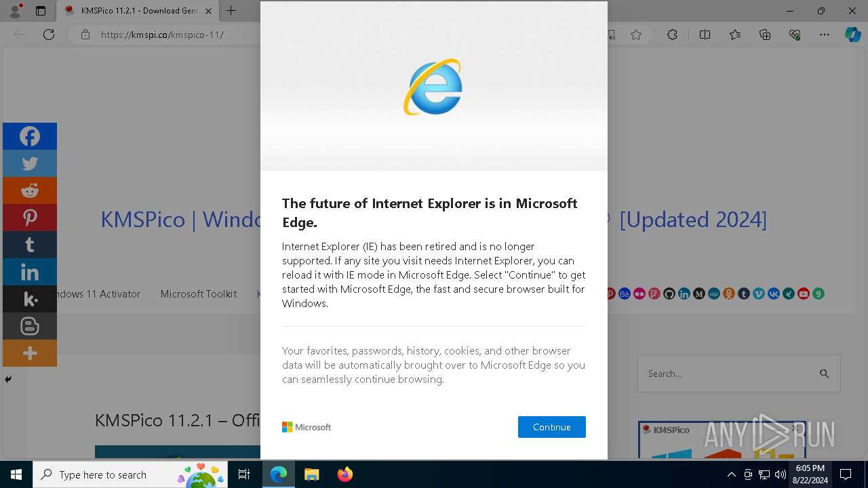Open the Edge profile icon
The width and height of the screenshot is (868, 488).
click(x=15, y=11)
